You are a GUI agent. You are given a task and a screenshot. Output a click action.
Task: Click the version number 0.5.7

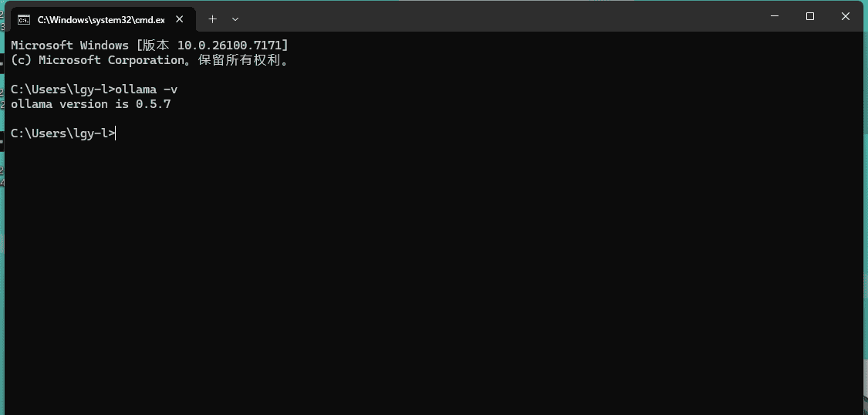pos(154,104)
